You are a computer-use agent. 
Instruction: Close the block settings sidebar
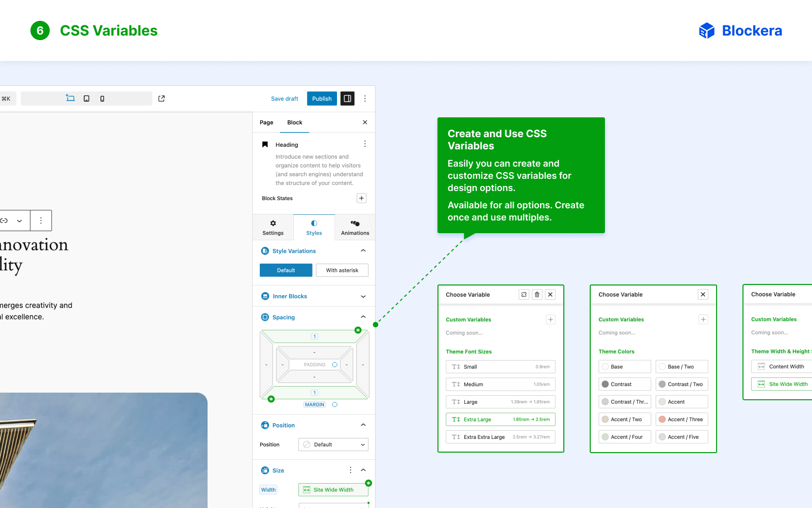(365, 122)
